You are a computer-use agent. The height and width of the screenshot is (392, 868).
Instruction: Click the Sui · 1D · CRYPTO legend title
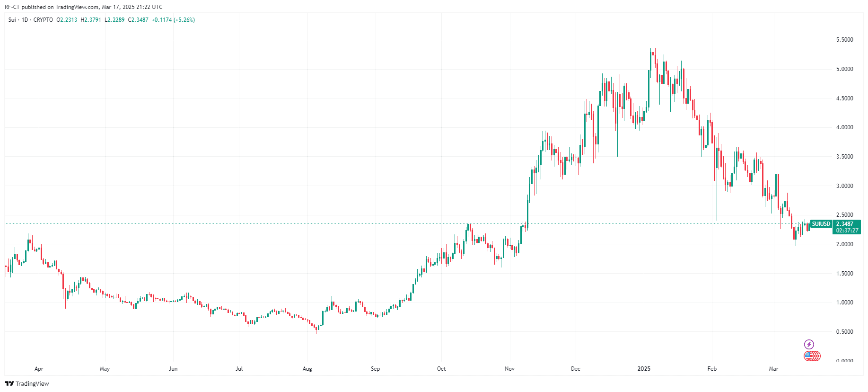tap(31, 20)
